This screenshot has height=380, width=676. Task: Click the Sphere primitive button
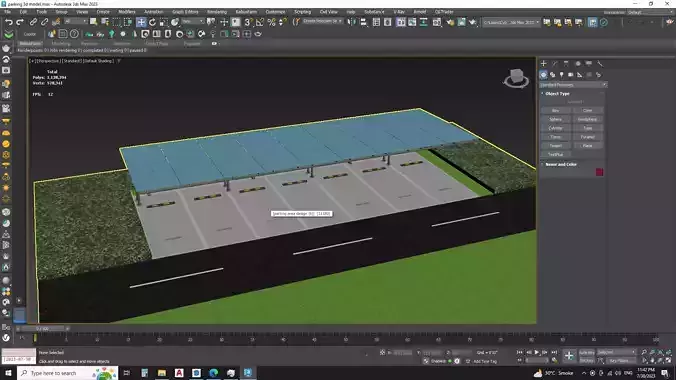point(555,119)
